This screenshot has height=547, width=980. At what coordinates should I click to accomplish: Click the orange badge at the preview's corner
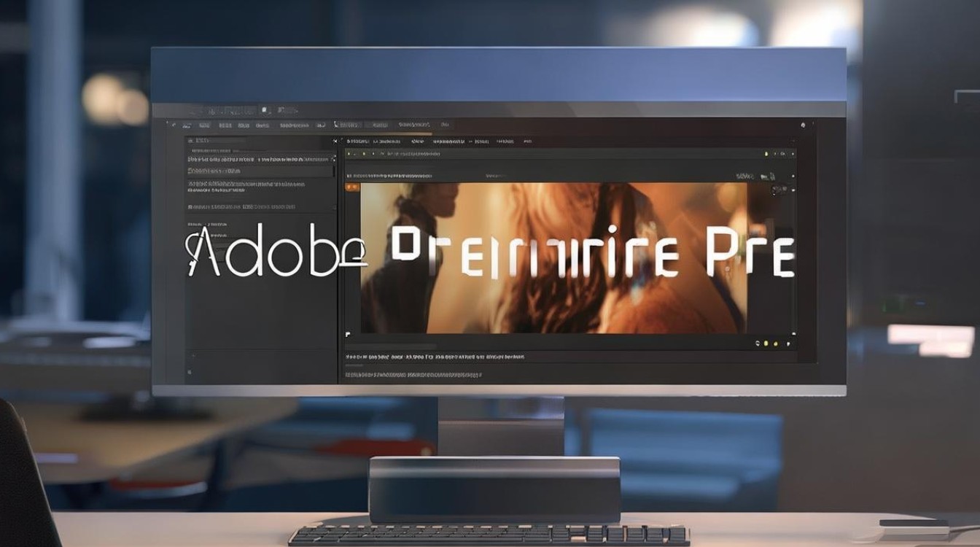(353, 187)
